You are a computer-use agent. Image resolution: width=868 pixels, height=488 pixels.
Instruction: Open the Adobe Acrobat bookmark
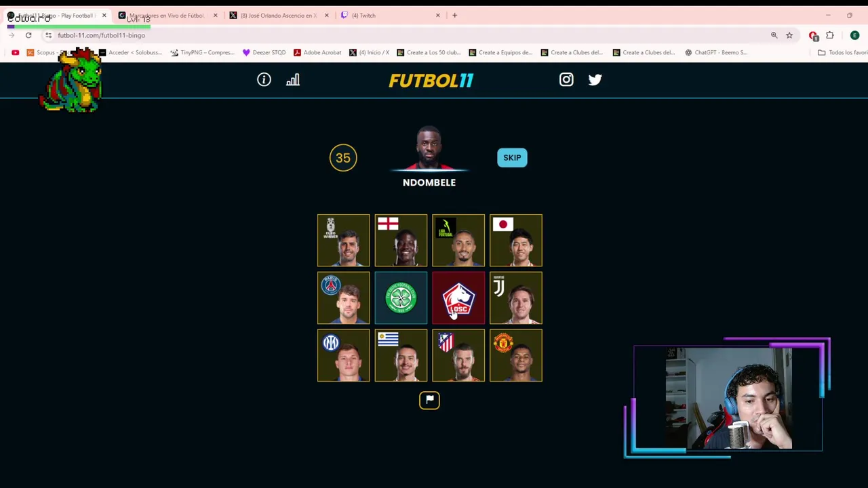tap(317, 52)
